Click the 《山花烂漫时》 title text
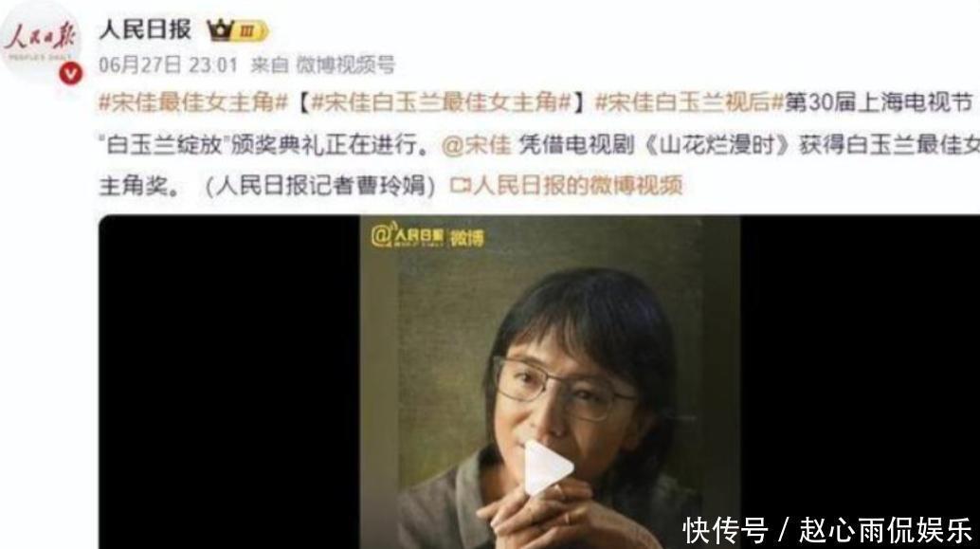This screenshot has height=549, width=980. coord(718,144)
